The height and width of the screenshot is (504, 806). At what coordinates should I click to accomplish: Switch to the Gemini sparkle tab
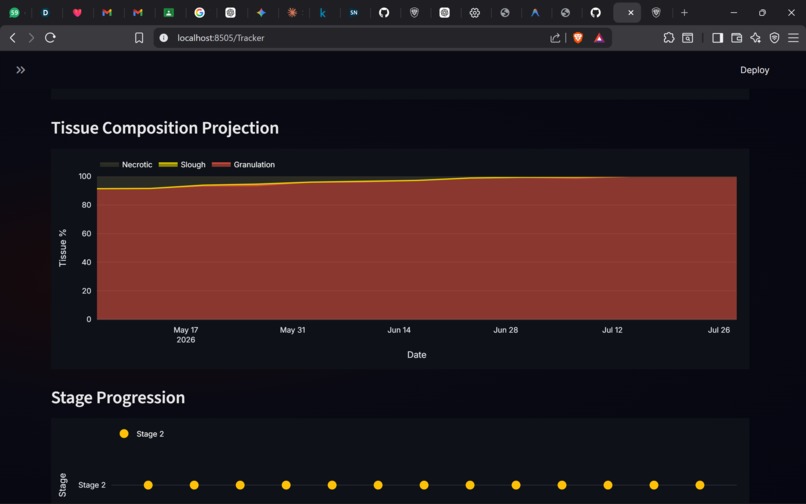coord(261,13)
